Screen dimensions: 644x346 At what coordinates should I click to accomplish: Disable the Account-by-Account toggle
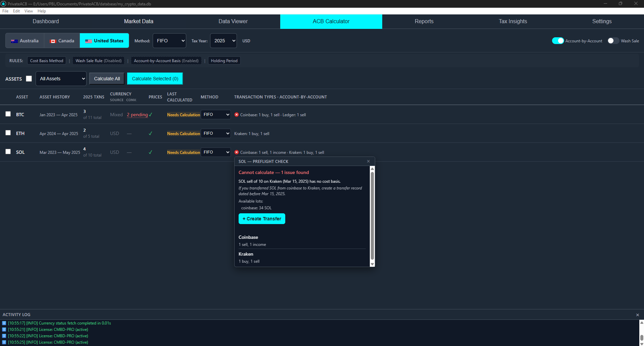click(558, 41)
